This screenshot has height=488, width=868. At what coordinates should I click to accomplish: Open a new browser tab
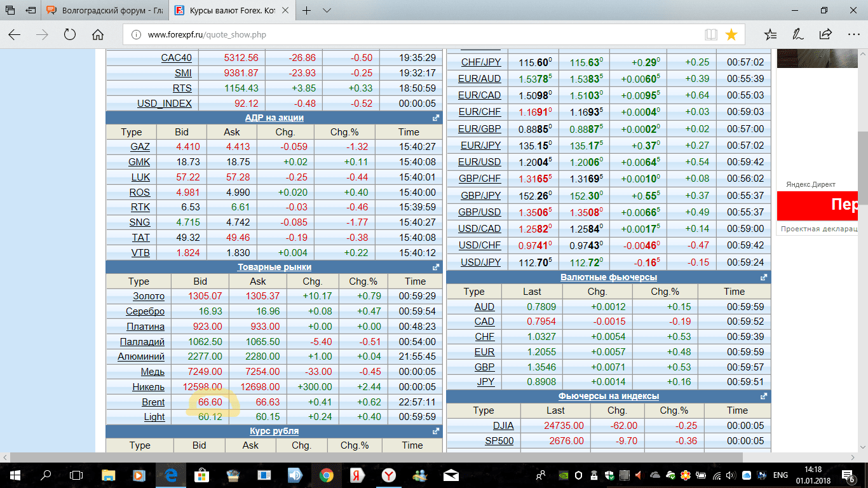click(x=307, y=11)
